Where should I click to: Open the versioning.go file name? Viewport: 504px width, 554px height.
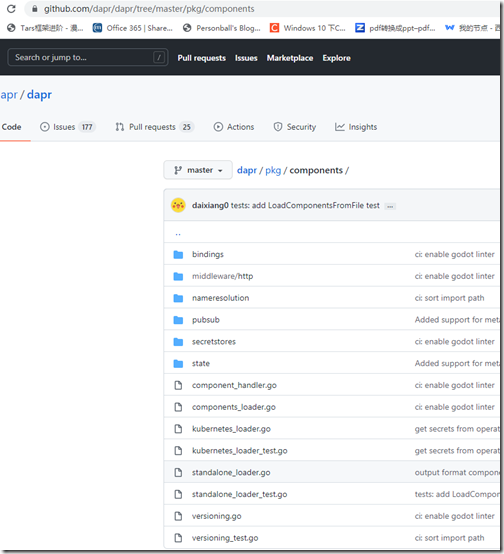pos(217,516)
